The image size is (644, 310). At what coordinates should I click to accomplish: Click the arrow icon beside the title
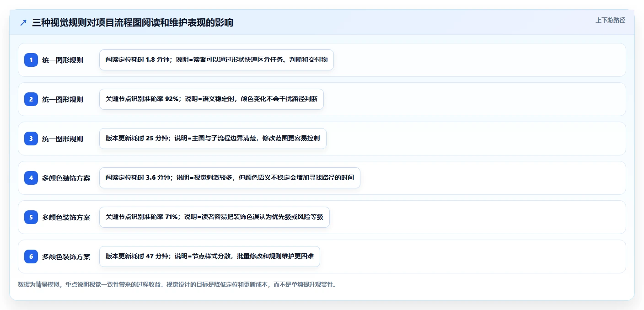23,22
